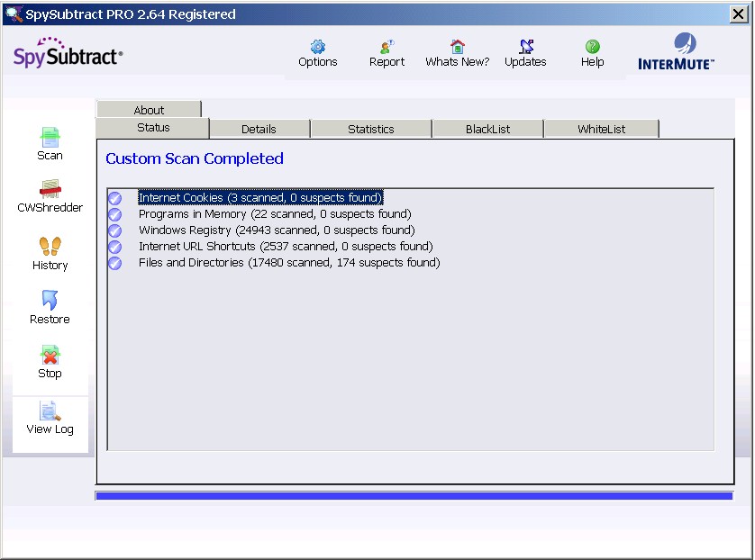This screenshot has width=755, height=560.
Task: Click the Updates label
Action: click(x=525, y=61)
